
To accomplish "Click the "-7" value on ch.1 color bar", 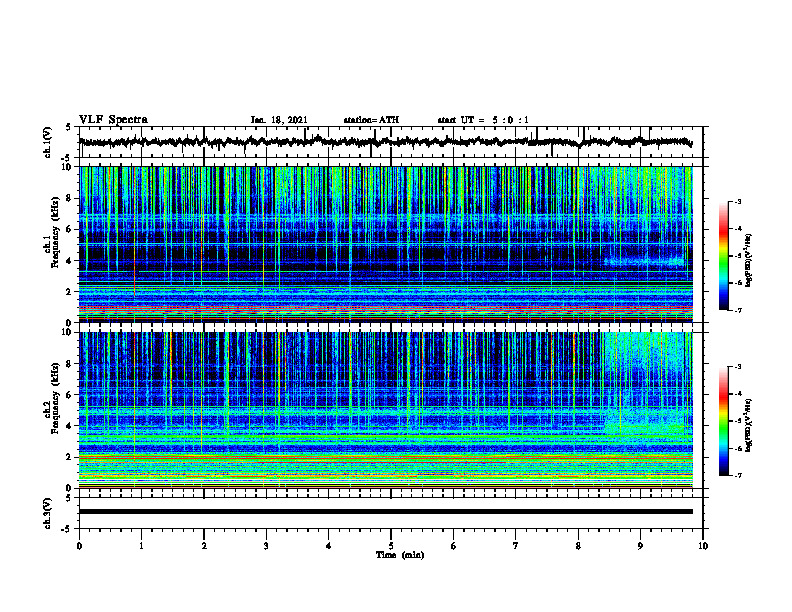I will click(738, 310).
